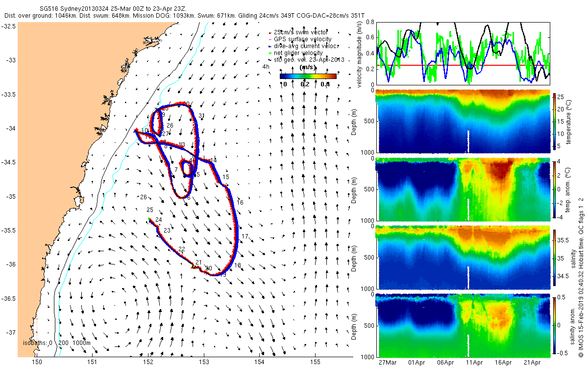
Task: Click the temp. anom. (°C) vertical colorbar
Action: [x=555, y=189]
